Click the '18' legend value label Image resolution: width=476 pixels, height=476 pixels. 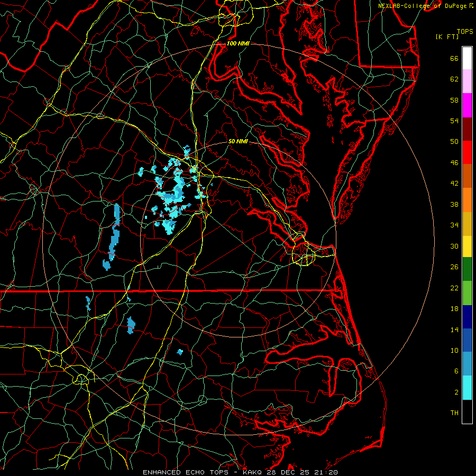coord(454,309)
